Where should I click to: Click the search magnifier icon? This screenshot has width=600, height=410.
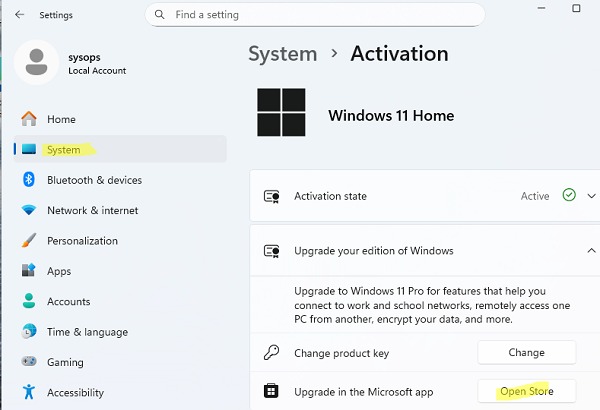(x=160, y=15)
